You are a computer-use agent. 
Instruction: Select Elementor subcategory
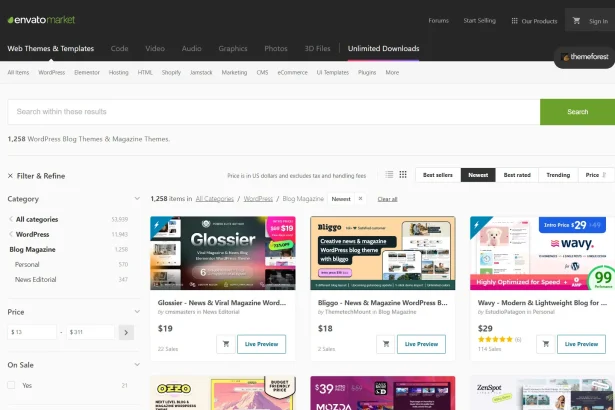[87, 73]
